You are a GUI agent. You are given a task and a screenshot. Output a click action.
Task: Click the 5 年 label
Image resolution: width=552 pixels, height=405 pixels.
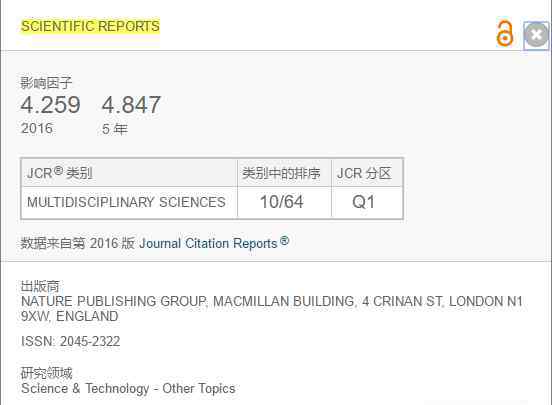pyautogui.click(x=115, y=129)
